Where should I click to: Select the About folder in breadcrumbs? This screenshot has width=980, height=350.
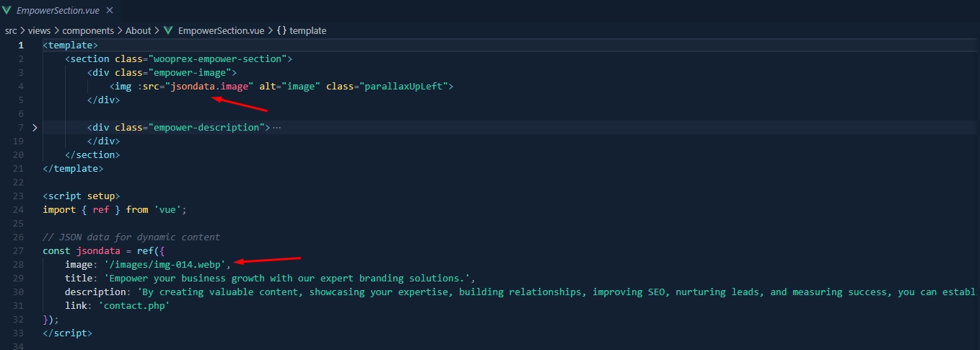(x=138, y=31)
